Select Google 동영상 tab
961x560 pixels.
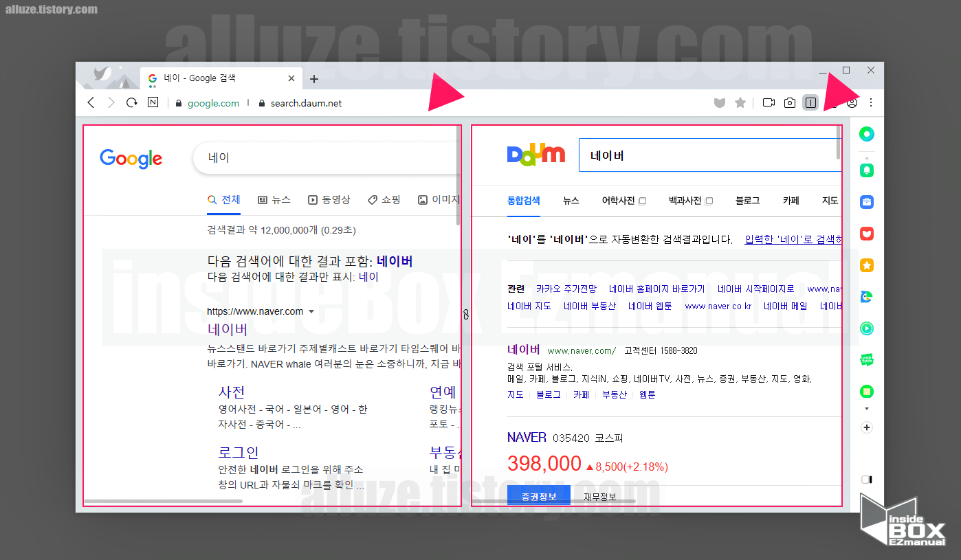329,200
